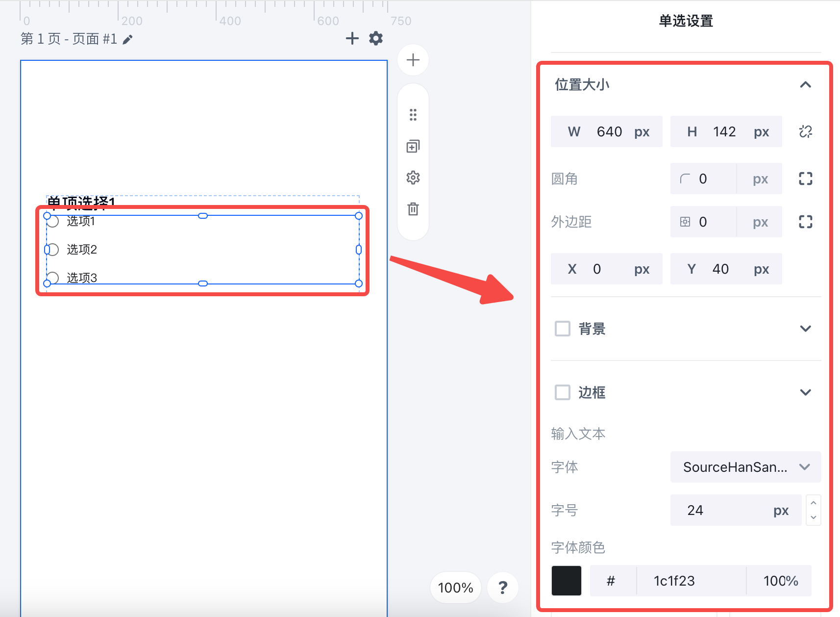
Task: Open page settings via the gear icon by the page title
Action: [x=376, y=38]
